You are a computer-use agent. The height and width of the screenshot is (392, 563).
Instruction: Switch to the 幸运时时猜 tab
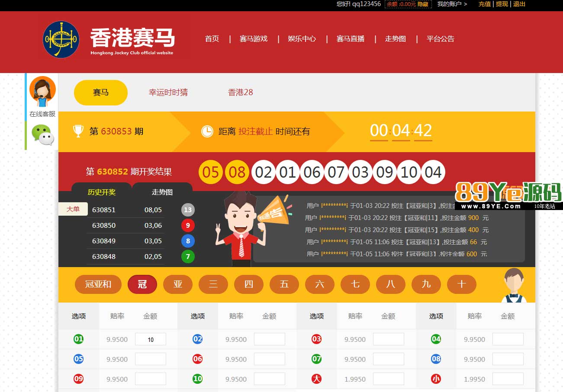tap(168, 92)
